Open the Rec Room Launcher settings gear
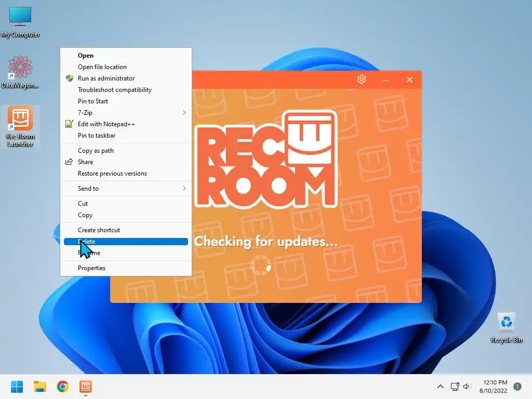The image size is (532, 399). [x=362, y=79]
